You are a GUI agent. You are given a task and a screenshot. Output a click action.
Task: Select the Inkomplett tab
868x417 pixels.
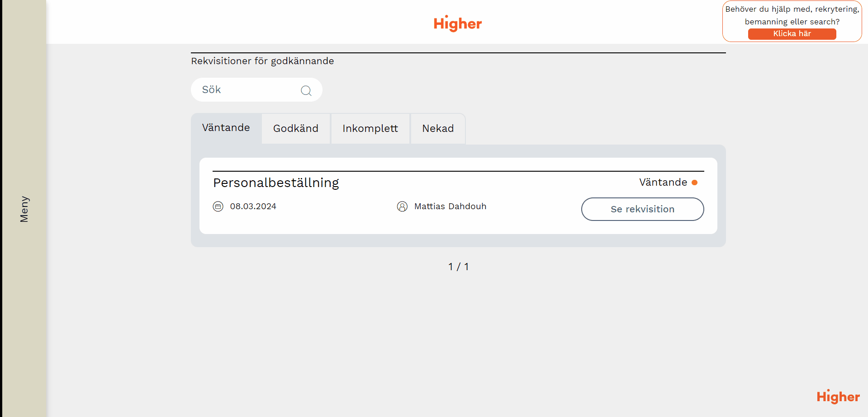click(370, 129)
